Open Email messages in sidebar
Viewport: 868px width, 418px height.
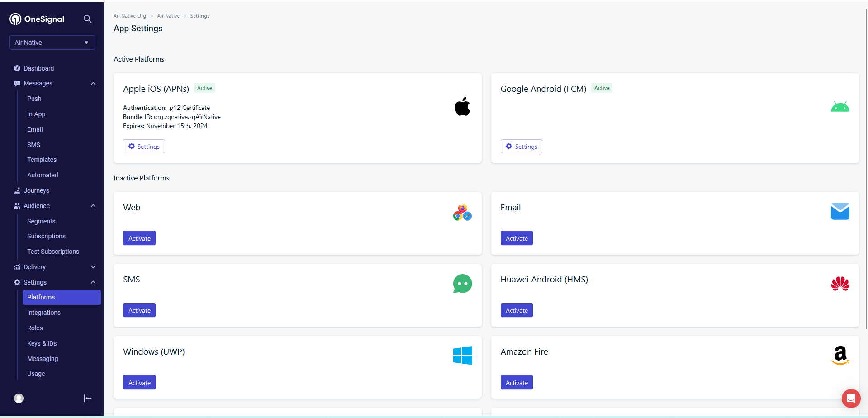point(35,129)
